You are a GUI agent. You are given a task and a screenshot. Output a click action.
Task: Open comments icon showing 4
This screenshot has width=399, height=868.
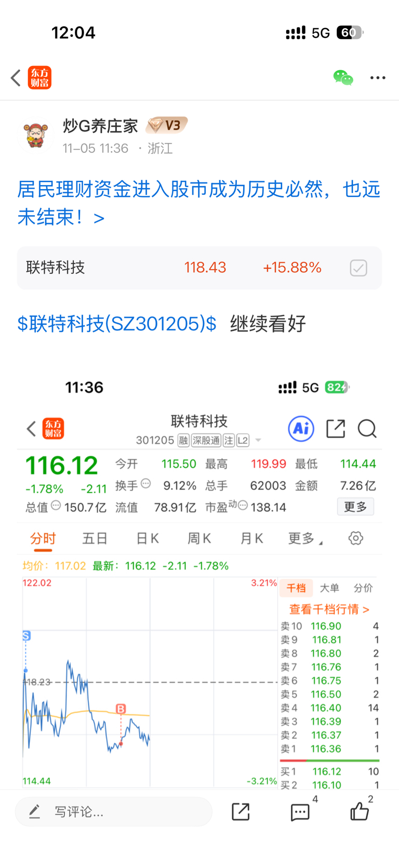click(x=300, y=812)
